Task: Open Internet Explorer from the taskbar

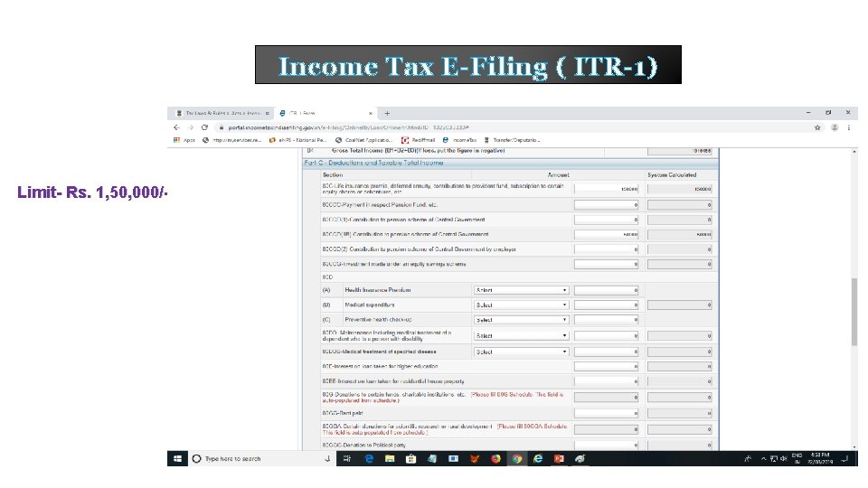Action: tap(537, 459)
